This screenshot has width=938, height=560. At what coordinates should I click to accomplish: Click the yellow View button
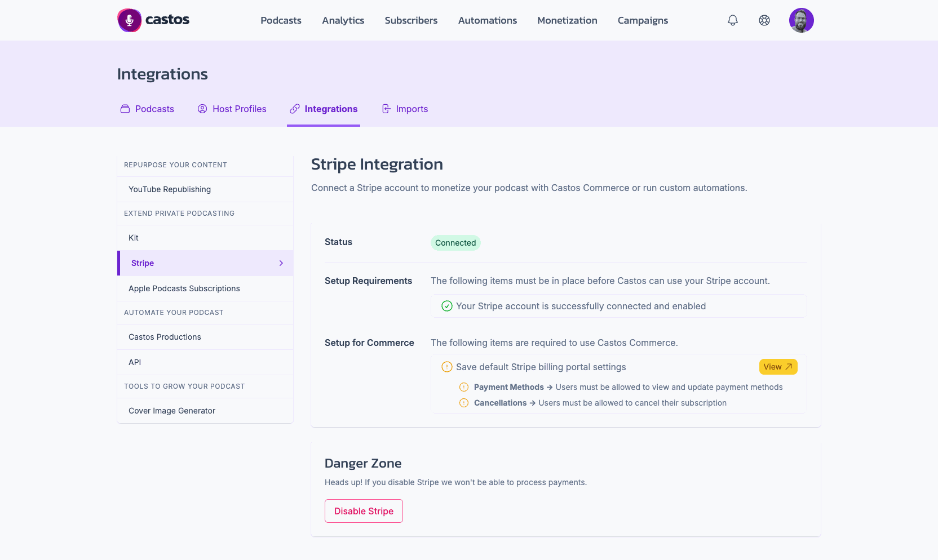point(778,367)
